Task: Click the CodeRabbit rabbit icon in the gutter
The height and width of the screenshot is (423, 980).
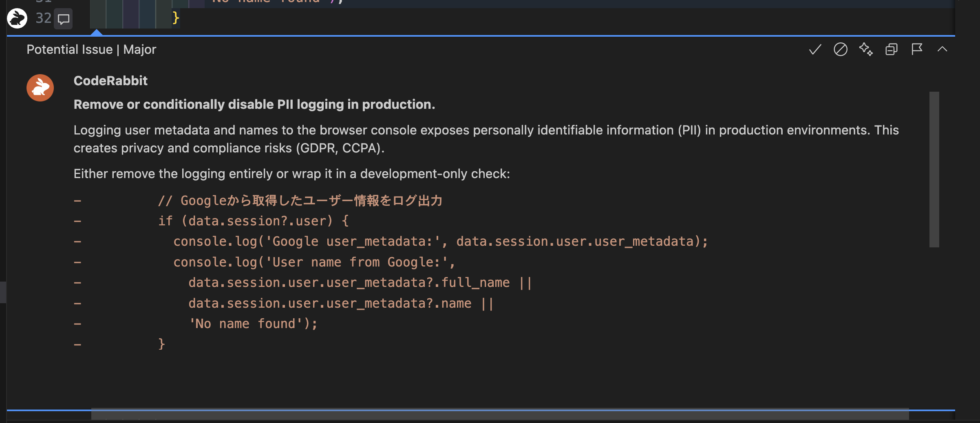Action: (17, 19)
